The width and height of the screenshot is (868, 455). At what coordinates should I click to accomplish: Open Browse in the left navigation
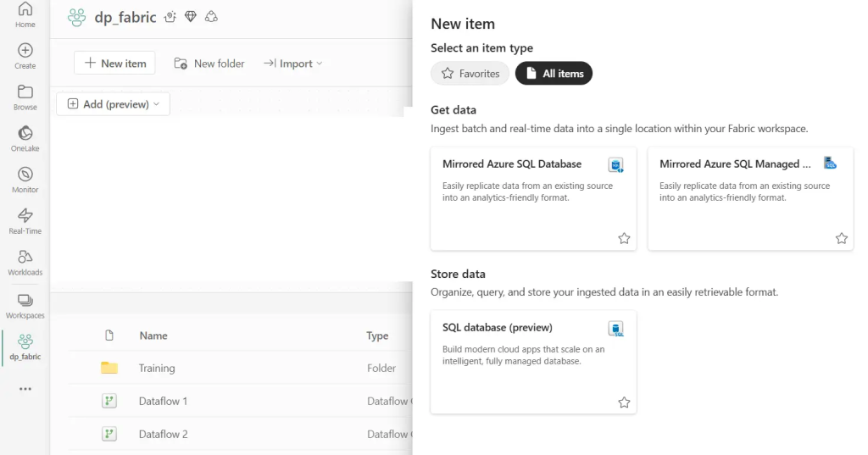point(25,98)
